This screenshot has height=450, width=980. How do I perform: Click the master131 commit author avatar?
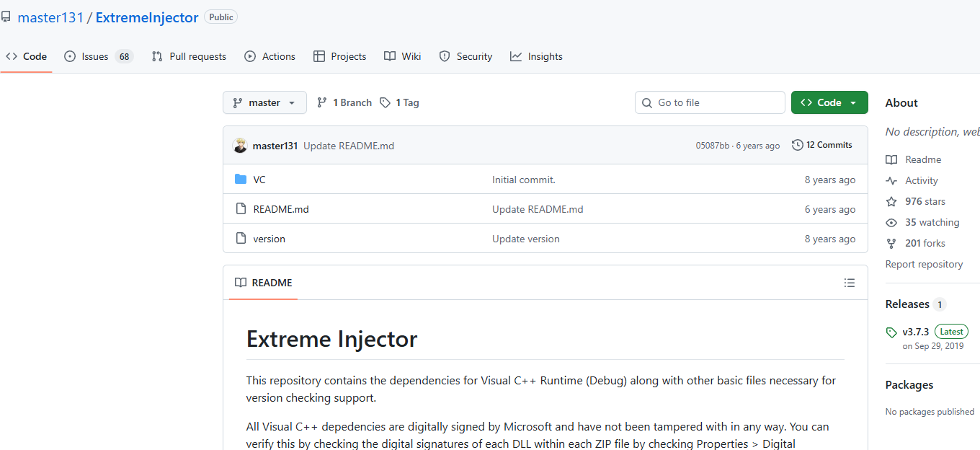click(x=240, y=145)
